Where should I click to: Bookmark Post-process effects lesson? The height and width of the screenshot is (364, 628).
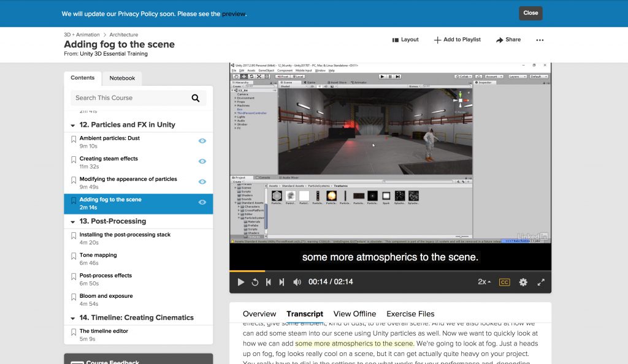(74, 276)
